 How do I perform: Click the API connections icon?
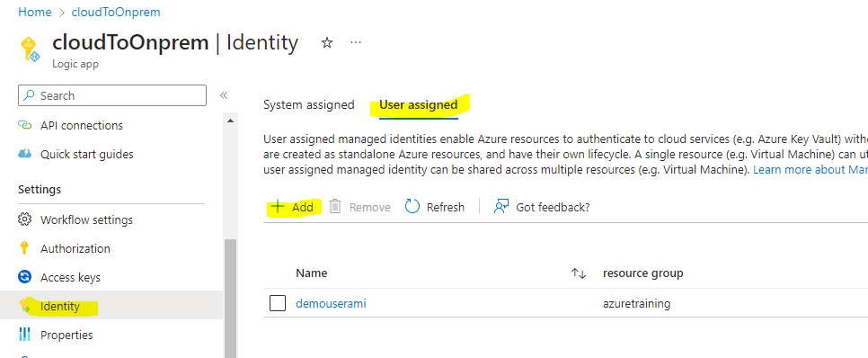(25, 125)
